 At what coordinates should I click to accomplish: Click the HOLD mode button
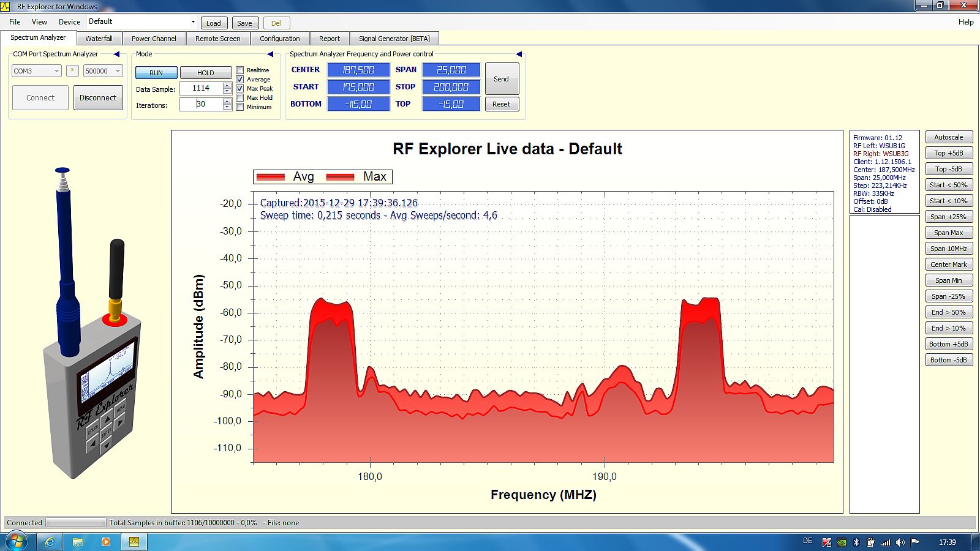coord(206,73)
